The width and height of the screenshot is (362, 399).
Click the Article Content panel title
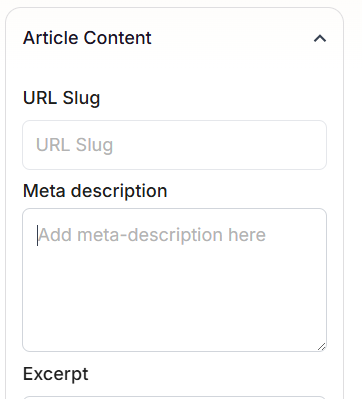coord(87,38)
